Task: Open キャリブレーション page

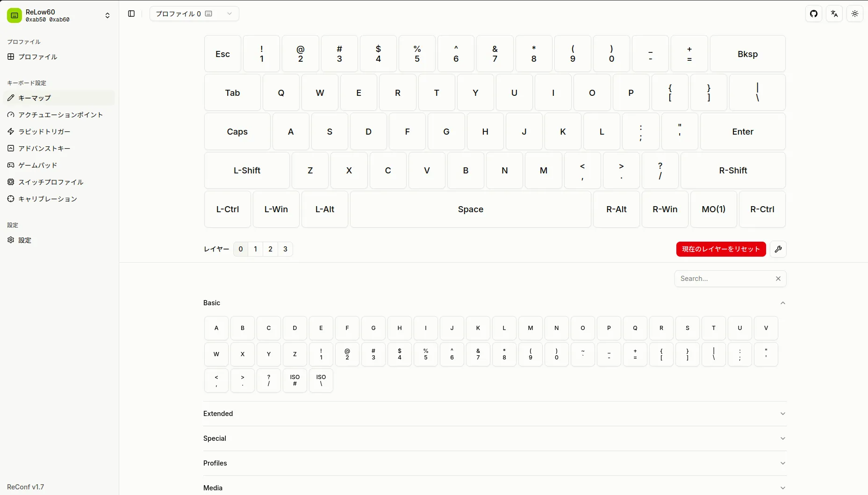Action: (59, 199)
